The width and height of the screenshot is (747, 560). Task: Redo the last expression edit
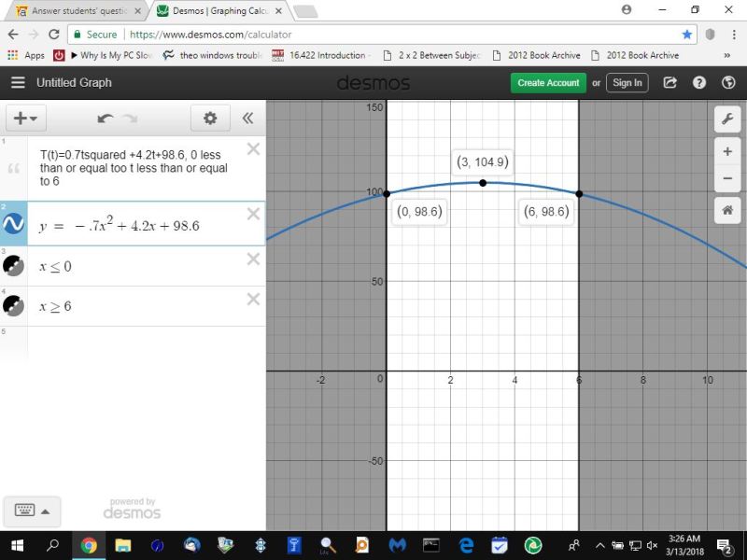point(130,119)
